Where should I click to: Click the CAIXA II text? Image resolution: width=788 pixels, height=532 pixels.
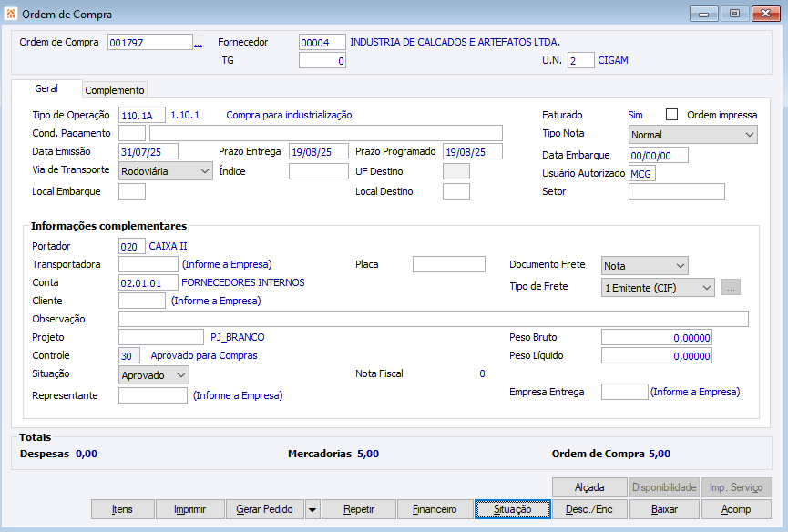tap(168, 246)
